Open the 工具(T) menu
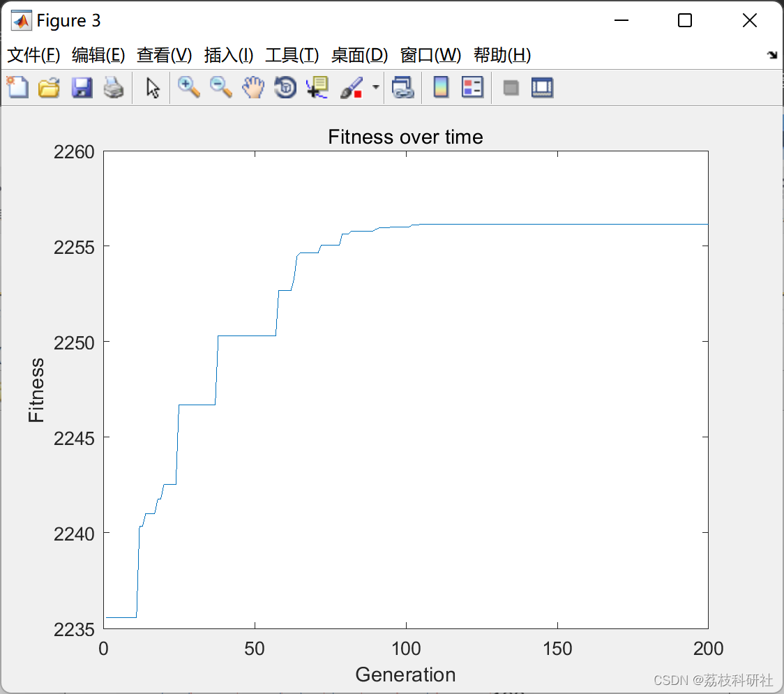Screen dimensions: 784x694 [x=292, y=55]
